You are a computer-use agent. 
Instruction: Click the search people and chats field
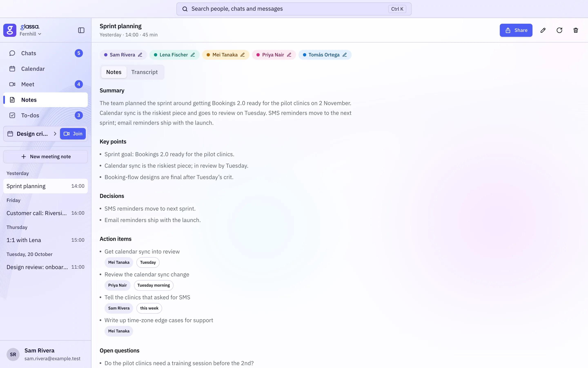click(x=294, y=9)
